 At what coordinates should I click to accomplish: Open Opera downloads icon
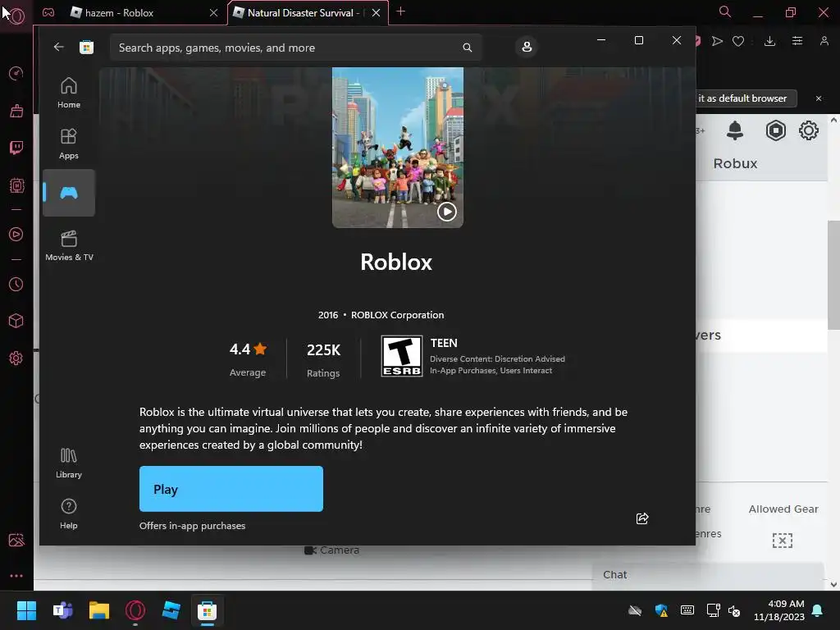pos(769,41)
